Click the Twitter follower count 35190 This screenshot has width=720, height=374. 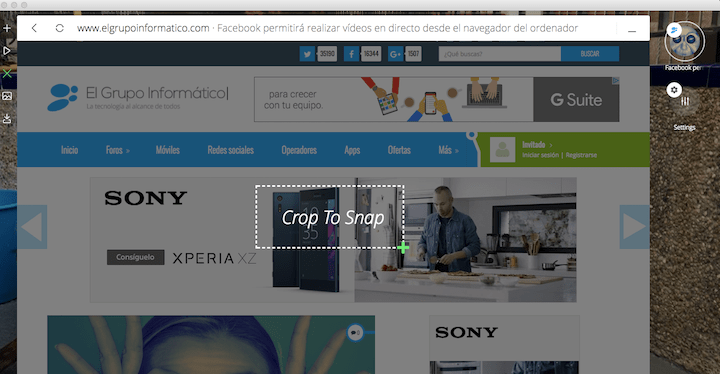pyautogui.click(x=327, y=54)
